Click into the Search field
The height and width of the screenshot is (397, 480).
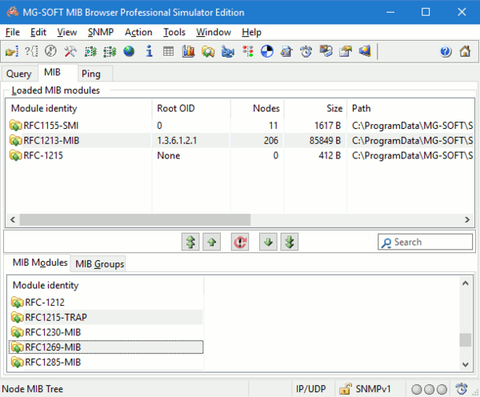425,242
